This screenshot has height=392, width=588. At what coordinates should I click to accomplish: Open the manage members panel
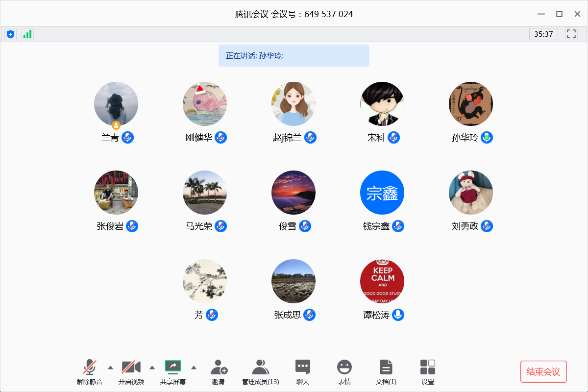(260, 367)
